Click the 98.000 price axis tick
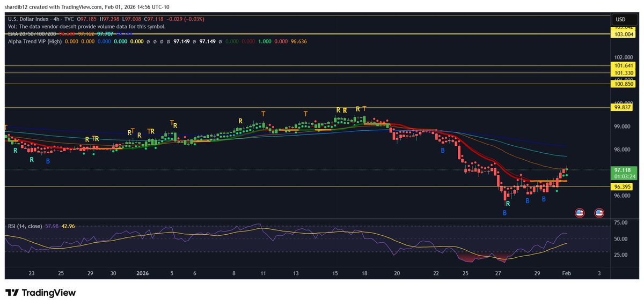Image resolution: width=644 pixels, height=306 pixels. coord(622,150)
